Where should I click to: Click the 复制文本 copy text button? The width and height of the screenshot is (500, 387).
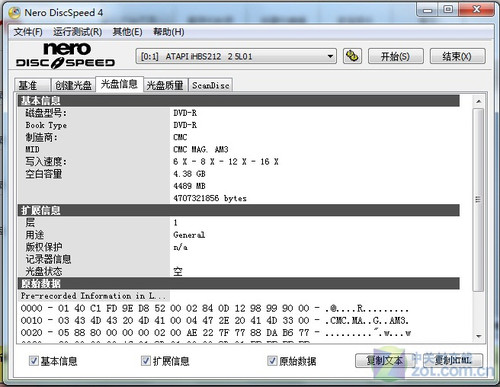pos(384,360)
